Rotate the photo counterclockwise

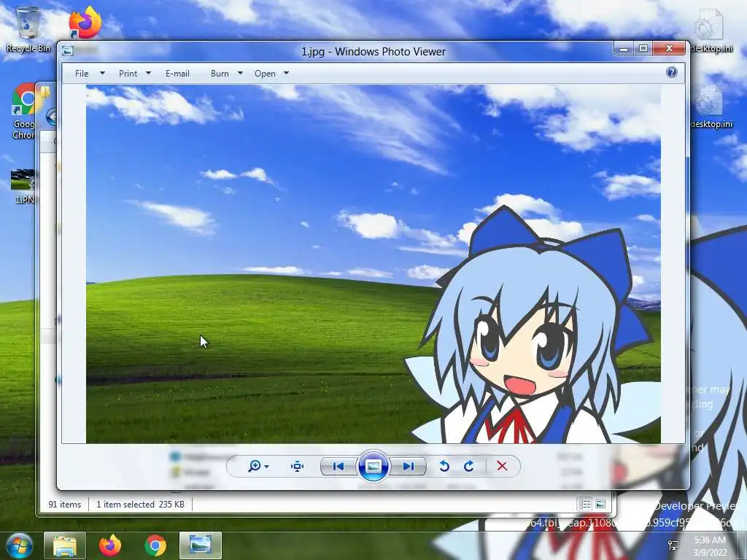click(444, 466)
